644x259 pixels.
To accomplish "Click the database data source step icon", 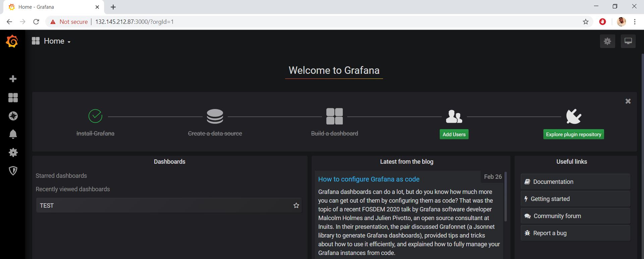I will (x=215, y=116).
